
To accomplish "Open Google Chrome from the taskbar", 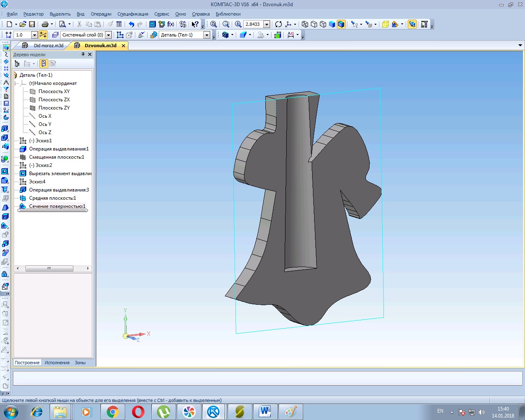I will click(x=112, y=411).
